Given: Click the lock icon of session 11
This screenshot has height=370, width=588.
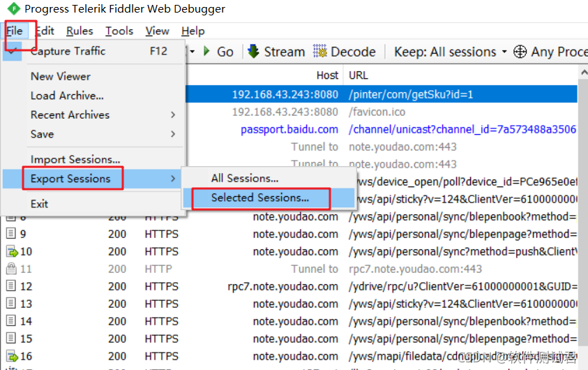Looking at the screenshot, I should (x=11, y=268).
